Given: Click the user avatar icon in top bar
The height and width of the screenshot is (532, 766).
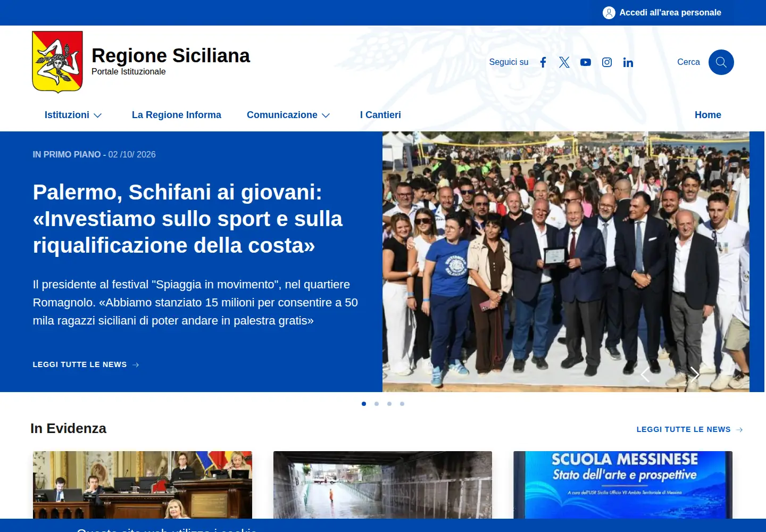Looking at the screenshot, I should point(609,13).
